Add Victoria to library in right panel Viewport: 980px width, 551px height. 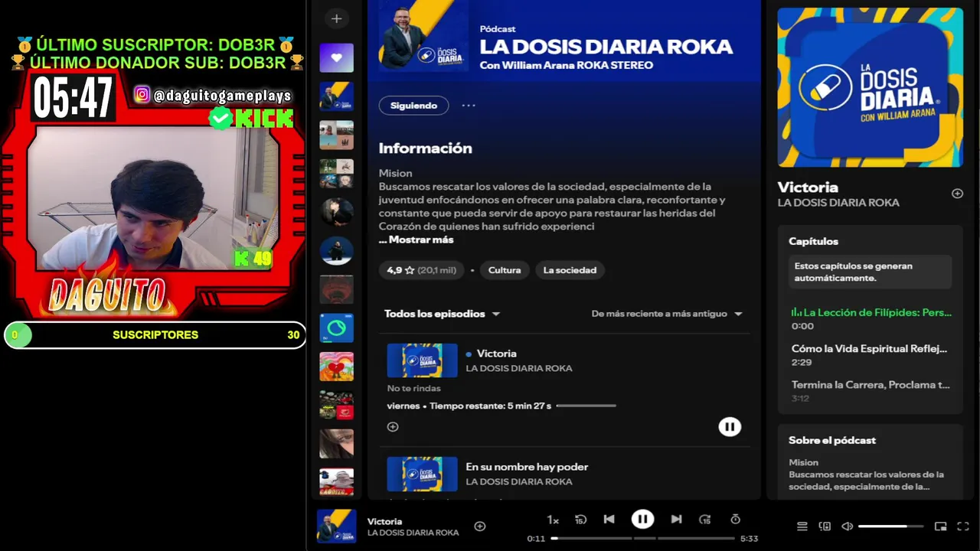(957, 194)
